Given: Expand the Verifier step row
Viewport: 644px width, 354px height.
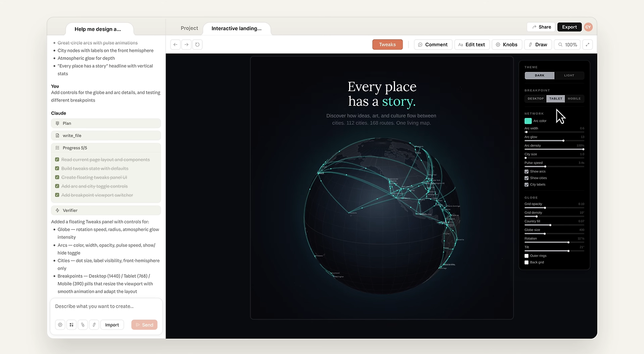Looking at the screenshot, I should coord(106,210).
